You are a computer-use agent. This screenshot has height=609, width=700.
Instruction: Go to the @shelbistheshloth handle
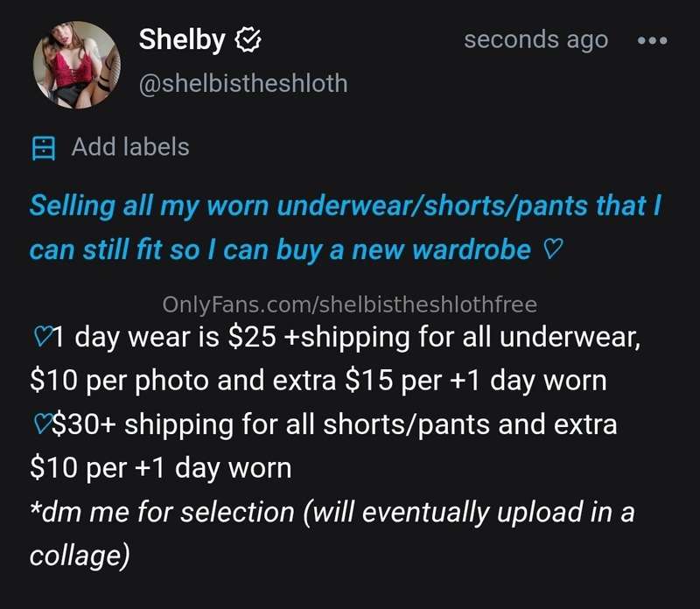(x=243, y=83)
